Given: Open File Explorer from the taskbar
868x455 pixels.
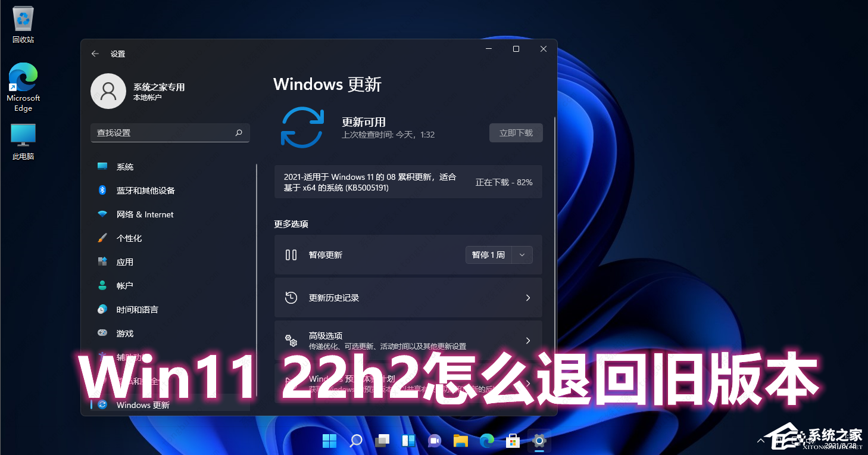Looking at the screenshot, I should pyautogui.click(x=461, y=441).
